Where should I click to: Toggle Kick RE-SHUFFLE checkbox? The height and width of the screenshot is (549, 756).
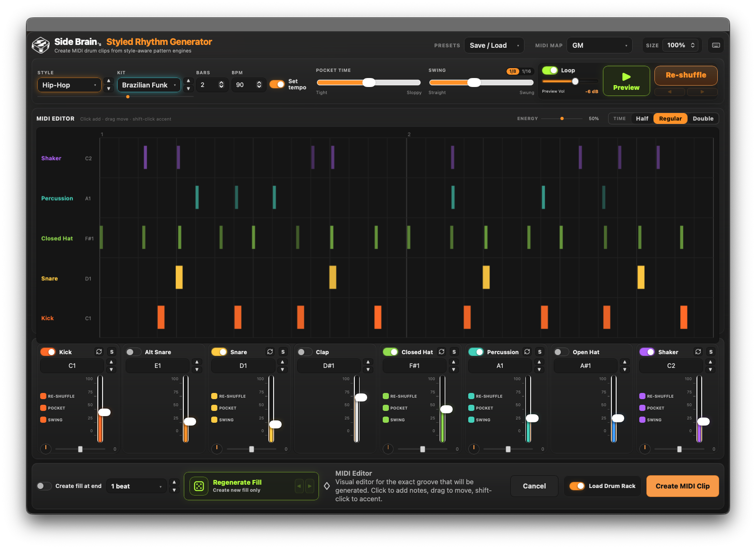click(x=43, y=396)
